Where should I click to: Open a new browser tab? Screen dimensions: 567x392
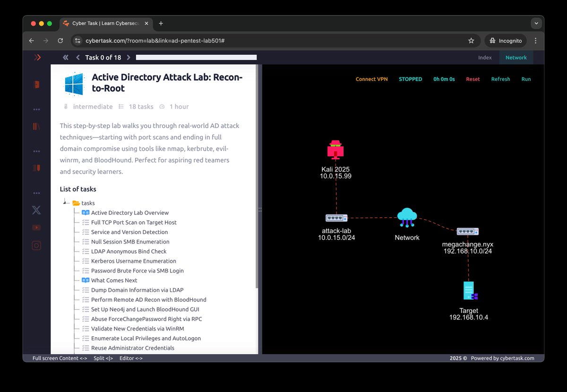(161, 23)
